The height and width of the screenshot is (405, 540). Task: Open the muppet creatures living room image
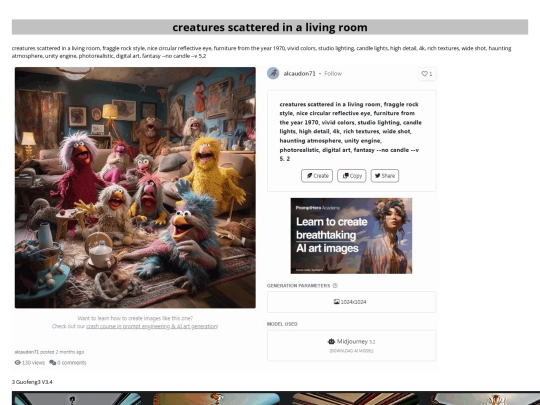(x=135, y=187)
